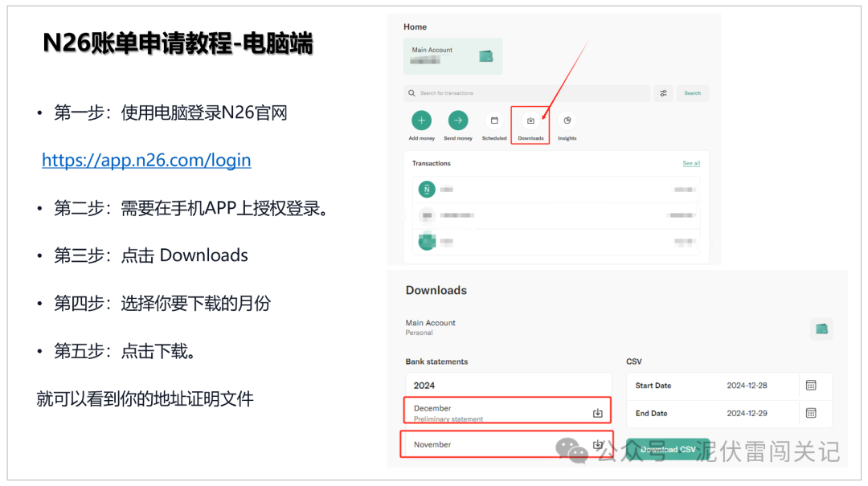The width and height of the screenshot is (868, 486).
Task: Click the Download CSV button
Action: 668,450
